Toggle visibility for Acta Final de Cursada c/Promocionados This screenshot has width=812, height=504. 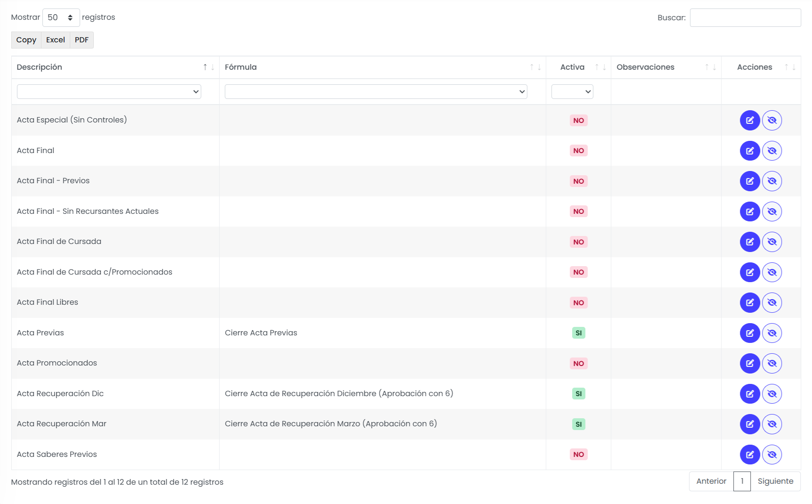[772, 272]
